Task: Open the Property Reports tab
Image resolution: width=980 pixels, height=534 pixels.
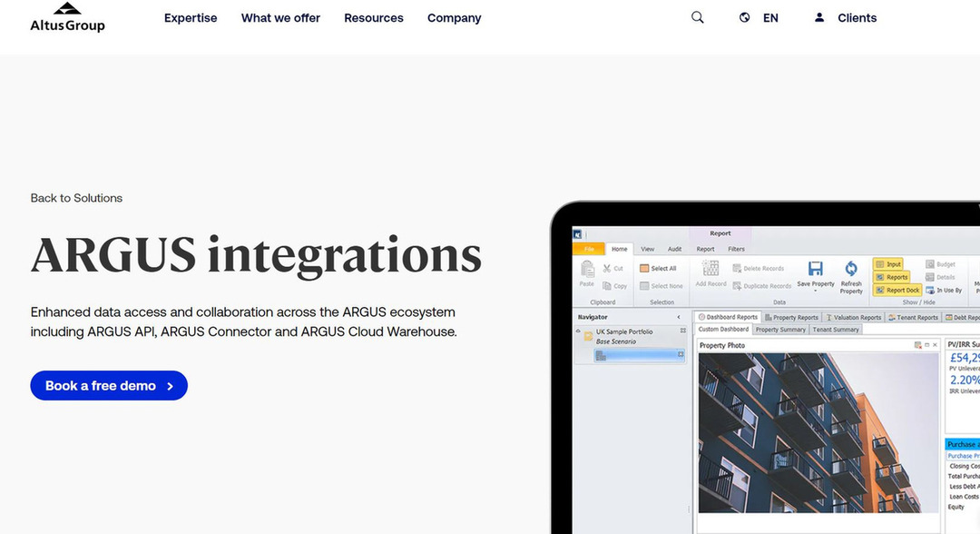Action: pos(791,317)
